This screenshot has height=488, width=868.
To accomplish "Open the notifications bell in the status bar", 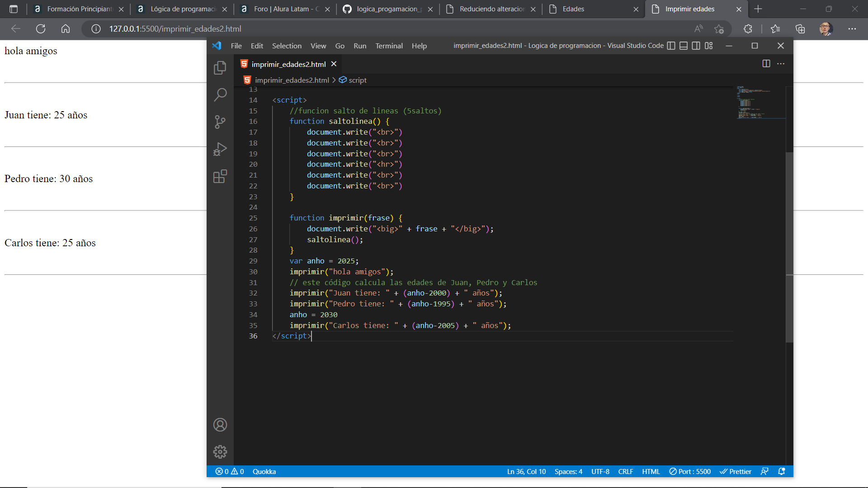I will point(782,471).
